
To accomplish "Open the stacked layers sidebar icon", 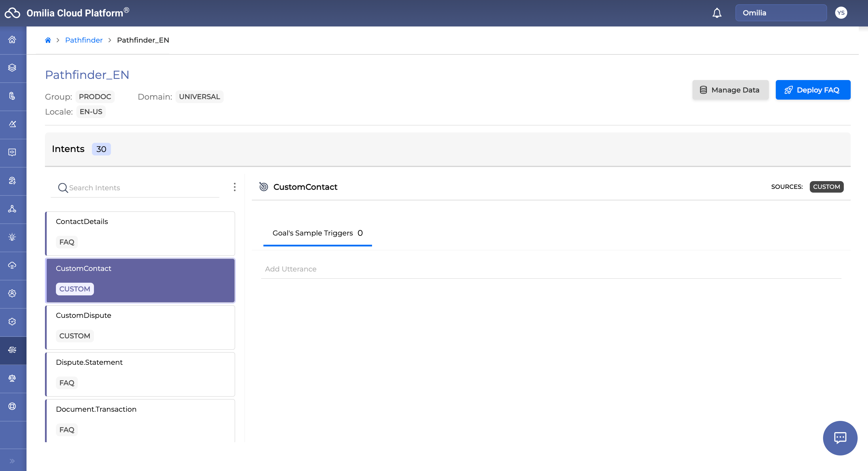I will click(12, 68).
